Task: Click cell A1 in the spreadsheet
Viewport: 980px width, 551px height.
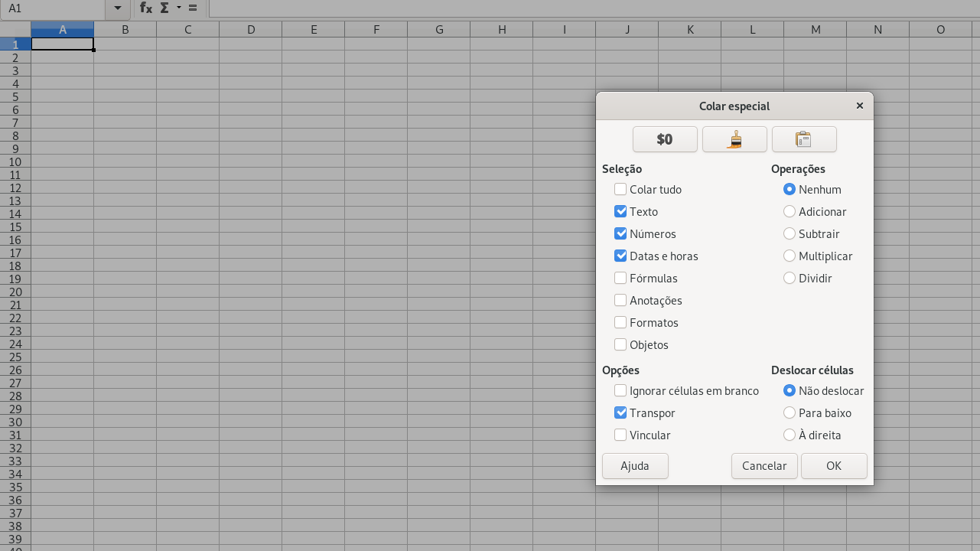Action: click(62, 44)
